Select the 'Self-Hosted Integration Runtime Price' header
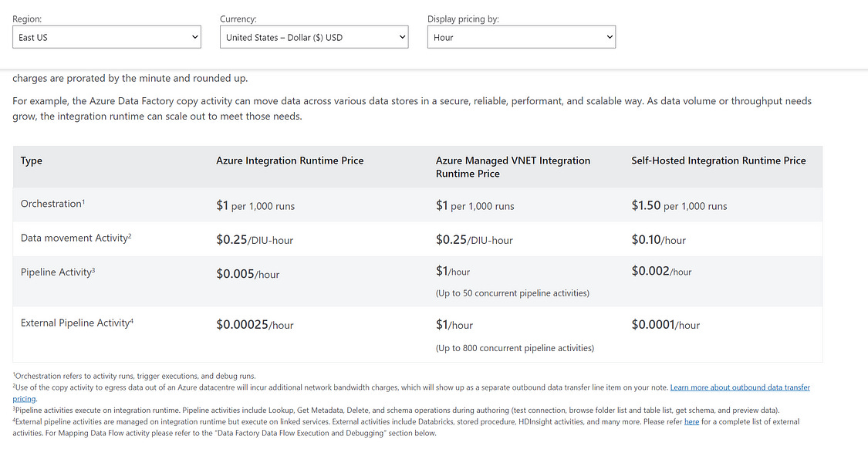 pos(718,161)
